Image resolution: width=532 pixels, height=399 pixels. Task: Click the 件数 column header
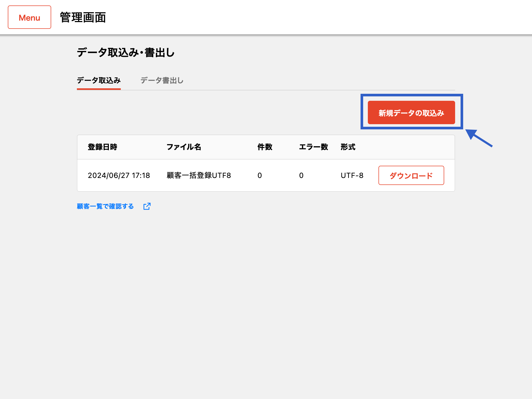[265, 147]
